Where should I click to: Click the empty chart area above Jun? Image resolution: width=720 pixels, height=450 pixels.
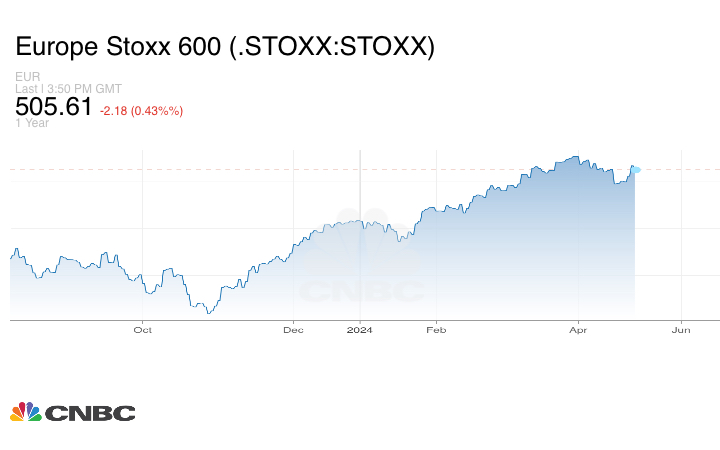pyautogui.click(x=682, y=240)
